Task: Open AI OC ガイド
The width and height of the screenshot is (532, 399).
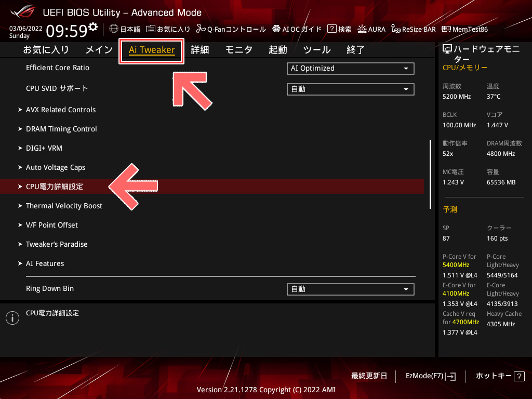Action: point(297,29)
